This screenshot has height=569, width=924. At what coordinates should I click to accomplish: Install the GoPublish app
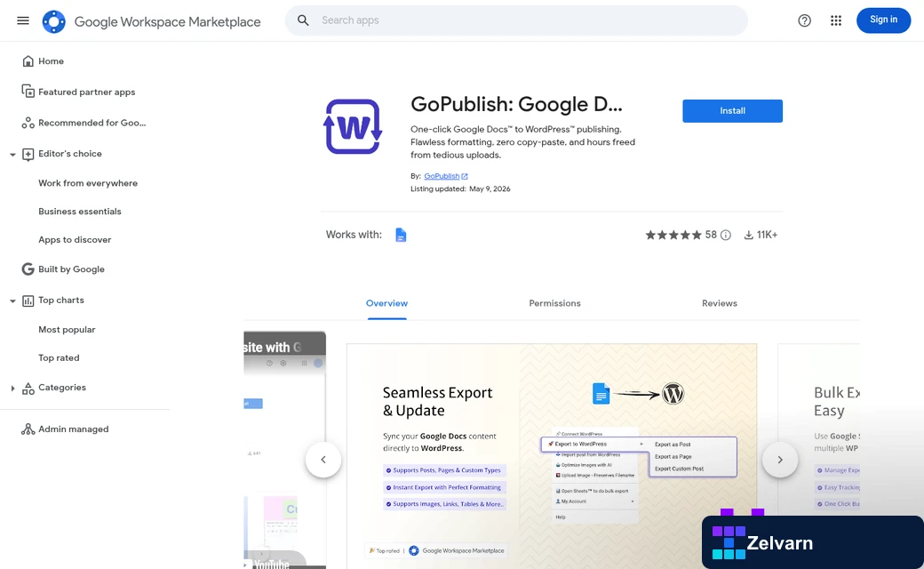(x=732, y=111)
